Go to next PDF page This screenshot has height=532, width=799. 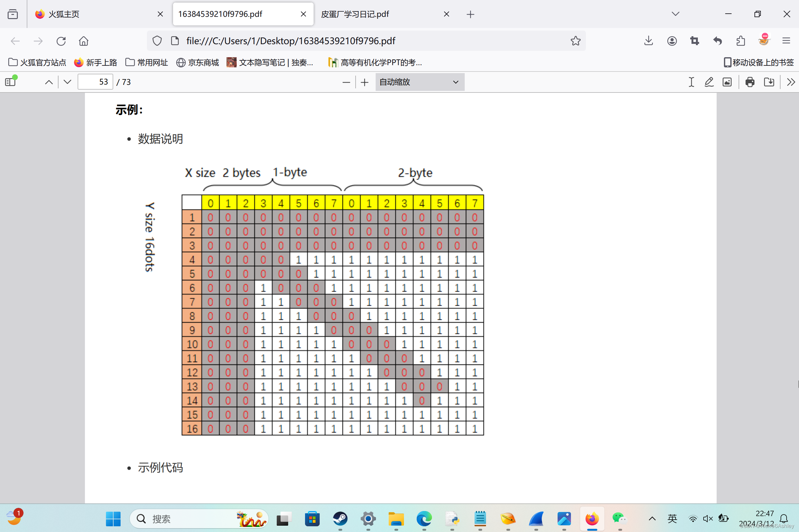(67, 82)
